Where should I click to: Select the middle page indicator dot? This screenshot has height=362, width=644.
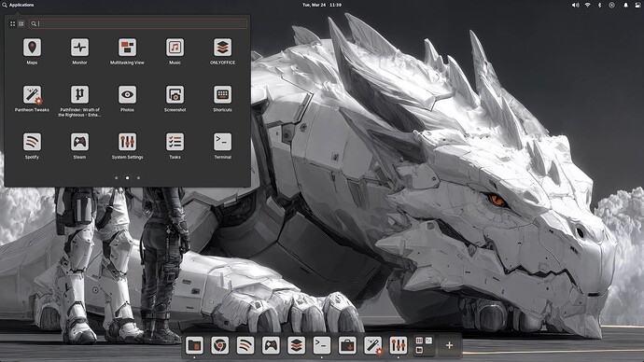click(127, 177)
